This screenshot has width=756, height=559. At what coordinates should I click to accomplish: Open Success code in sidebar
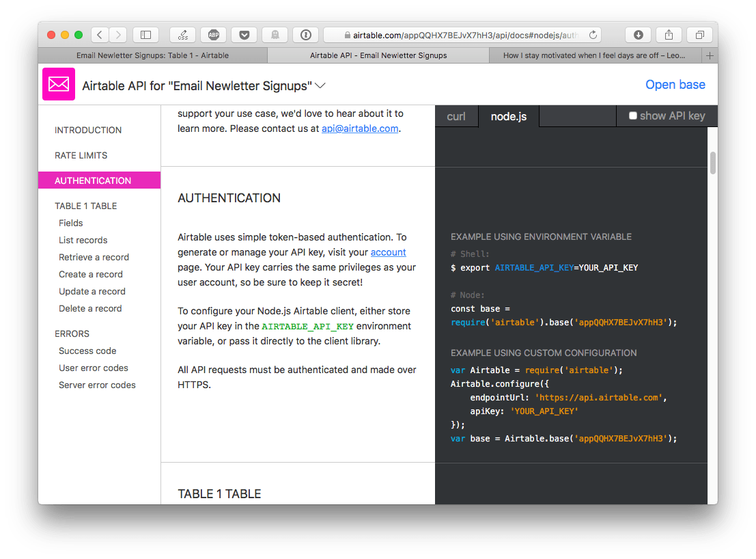coord(87,351)
